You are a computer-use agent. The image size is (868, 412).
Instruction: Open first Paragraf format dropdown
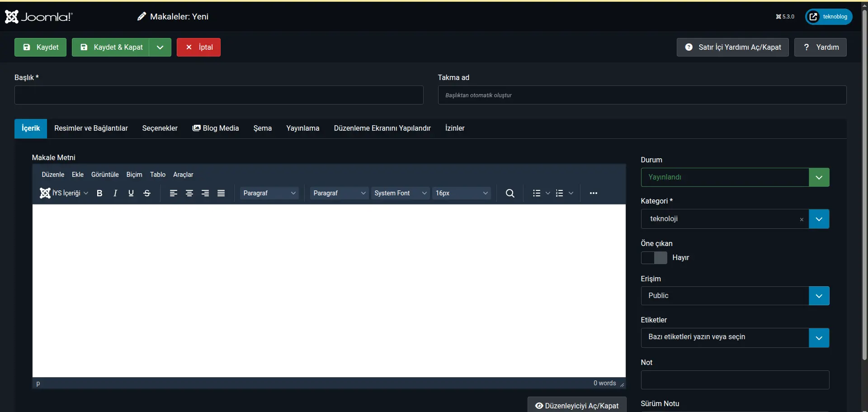coord(269,193)
